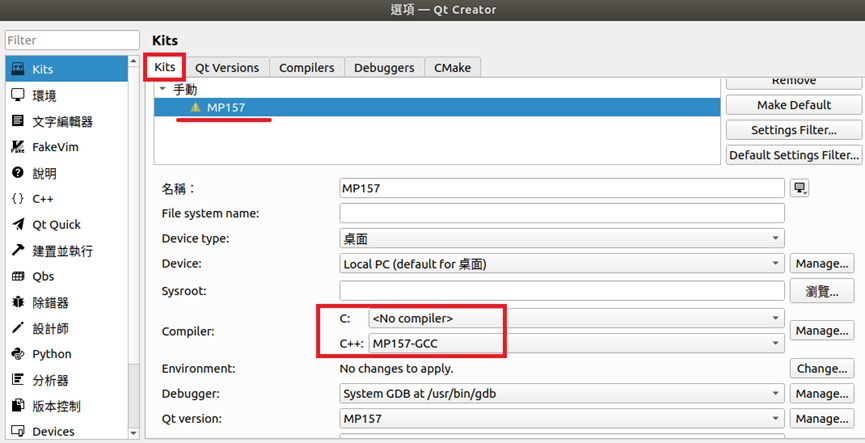Open FakeVim settings icon
Viewport: 865px width, 443px height.
point(18,147)
